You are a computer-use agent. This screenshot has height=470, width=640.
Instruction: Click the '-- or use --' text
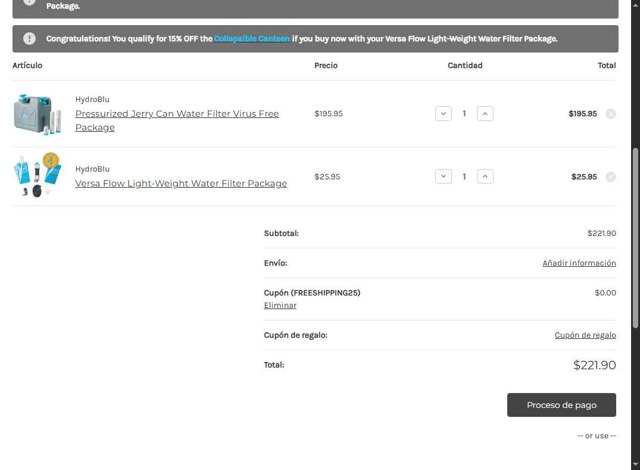click(x=596, y=436)
